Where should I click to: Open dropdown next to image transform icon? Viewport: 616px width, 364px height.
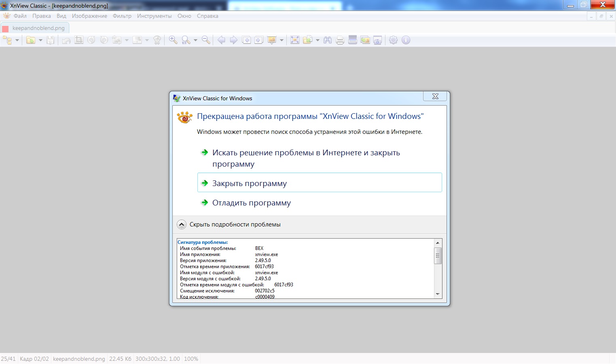[127, 40]
